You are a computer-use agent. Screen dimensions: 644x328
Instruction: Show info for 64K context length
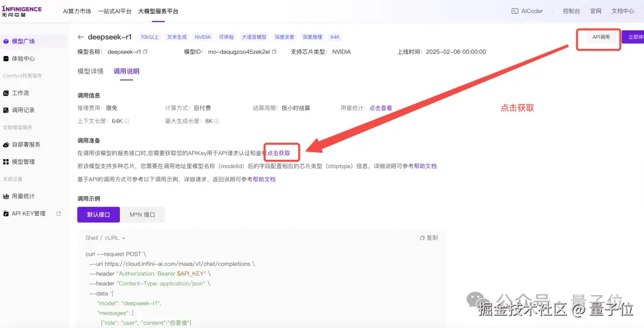[127, 121]
